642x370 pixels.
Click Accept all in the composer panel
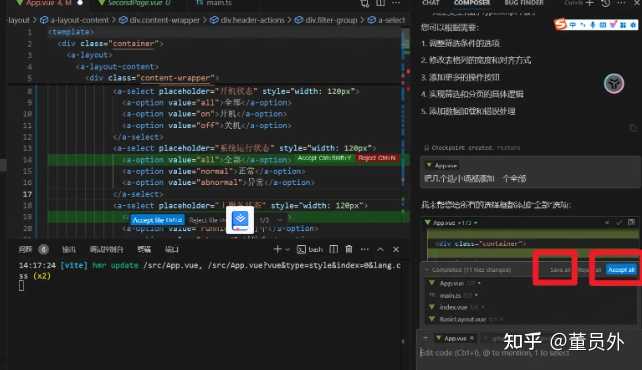(x=621, y=270)
